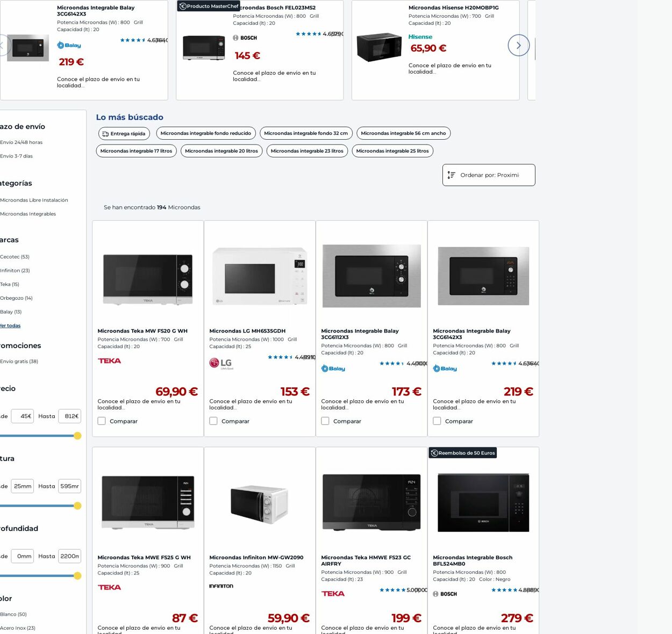Click the Hisense logo in carousel
672x634 pixels.
pyautogui.click(x=420, y=37)
